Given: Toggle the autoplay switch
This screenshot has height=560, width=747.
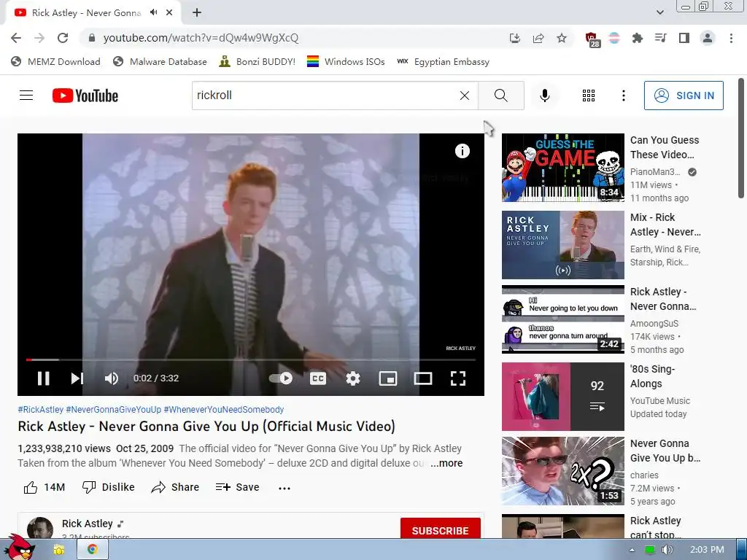Looking at the screenshot, I should point(281,378).
